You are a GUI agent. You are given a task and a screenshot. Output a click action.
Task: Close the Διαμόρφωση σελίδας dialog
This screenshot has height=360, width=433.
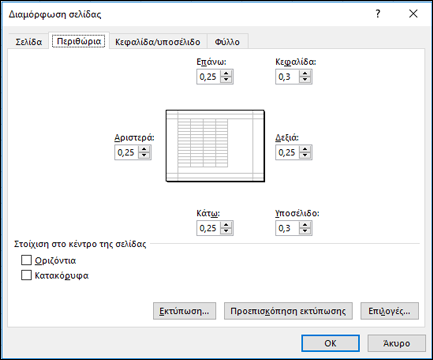tap(413, 14)
